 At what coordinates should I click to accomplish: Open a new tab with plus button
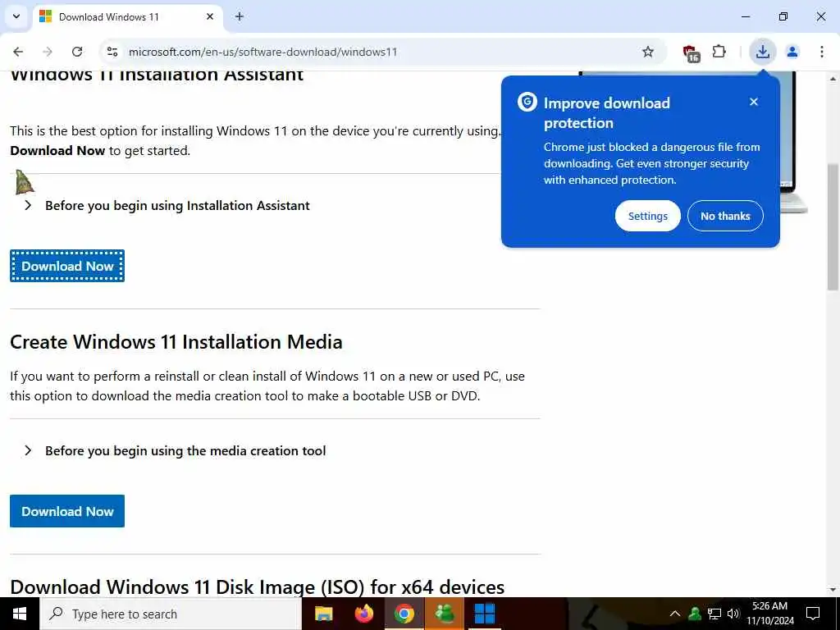[240, 16]
